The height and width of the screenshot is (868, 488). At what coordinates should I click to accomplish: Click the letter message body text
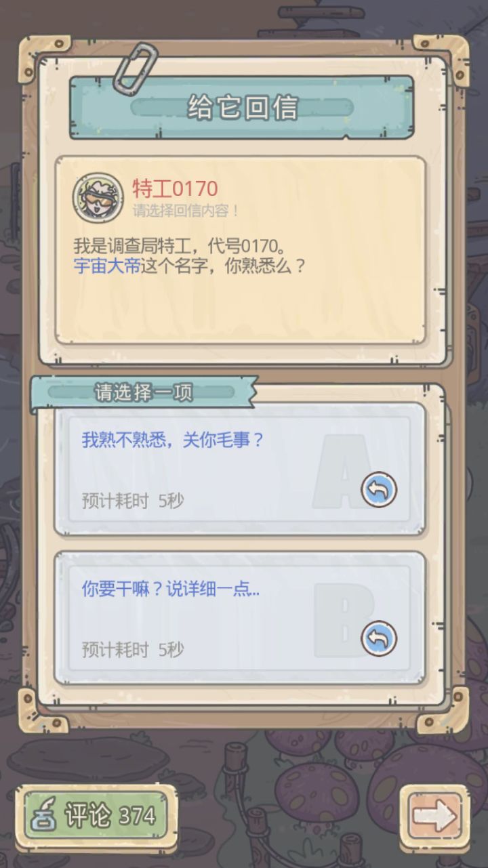[x=190, y=255]
